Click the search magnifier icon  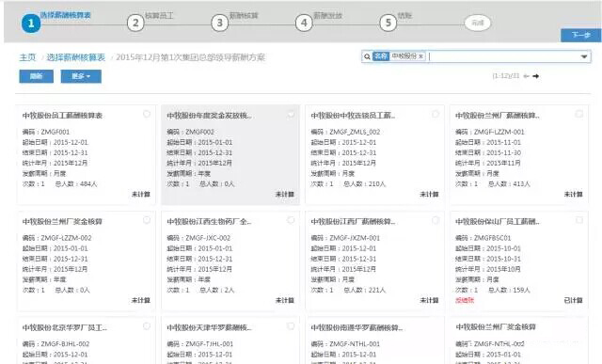click(x=367, y=56)
